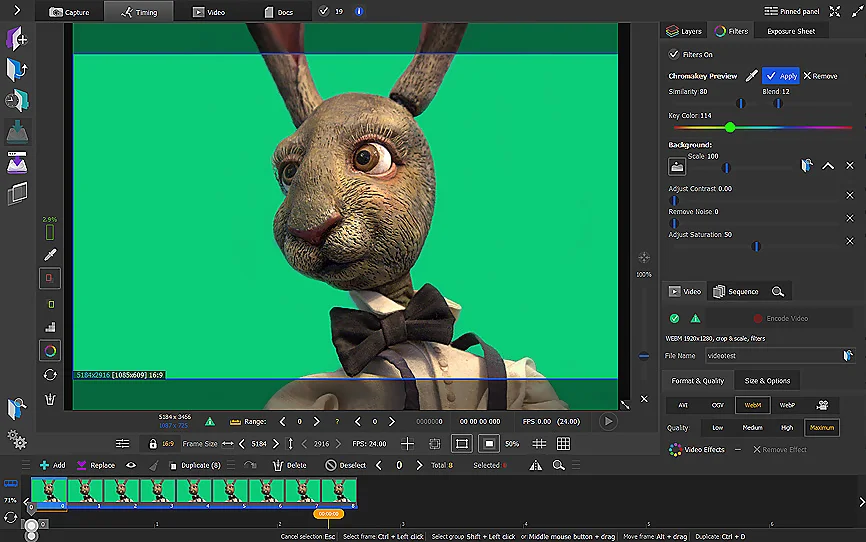This screenshot has height=542, width=866.
Task: Click the Key Color hue slider handle
Action: point(730,127)
